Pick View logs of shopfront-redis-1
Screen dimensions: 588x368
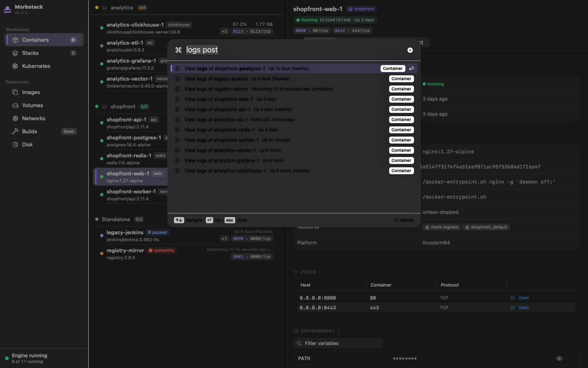[294, 130]
